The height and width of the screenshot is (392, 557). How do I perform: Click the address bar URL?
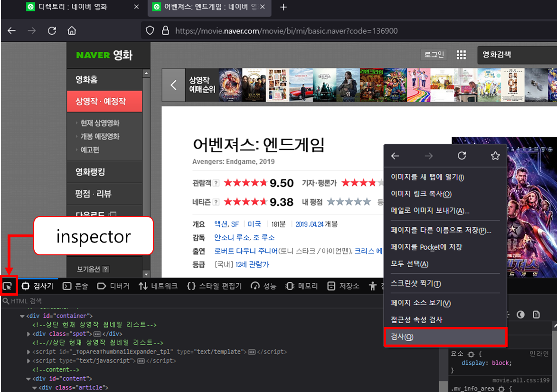(x=286, y=31)
